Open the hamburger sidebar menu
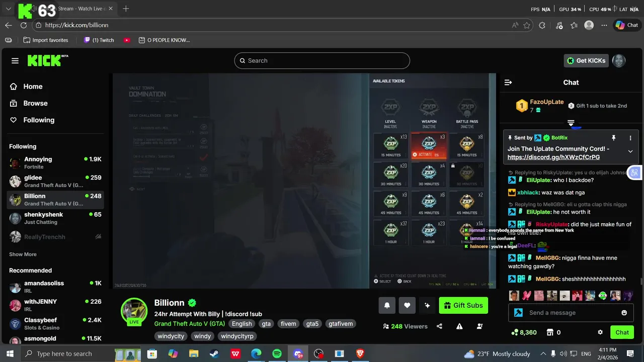Viewport: 644px width, 362px height. (x=15, y=61)
